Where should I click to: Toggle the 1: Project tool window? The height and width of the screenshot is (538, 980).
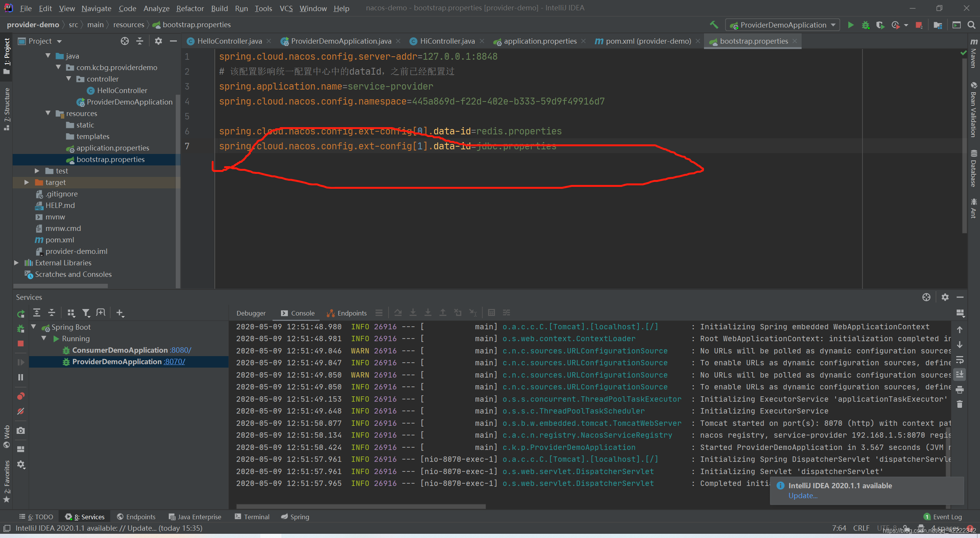[7, 56]
